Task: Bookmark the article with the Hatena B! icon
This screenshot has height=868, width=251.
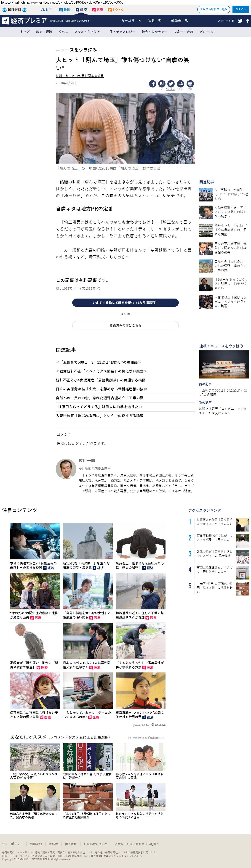Action: [x=162, y=84]
